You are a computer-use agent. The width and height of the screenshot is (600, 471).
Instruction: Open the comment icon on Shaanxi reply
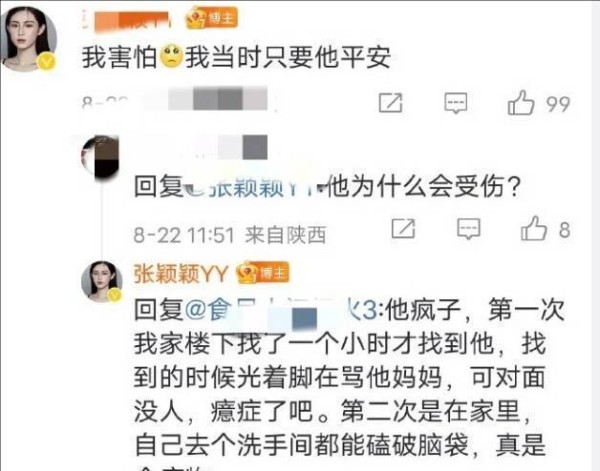(469, 229)
